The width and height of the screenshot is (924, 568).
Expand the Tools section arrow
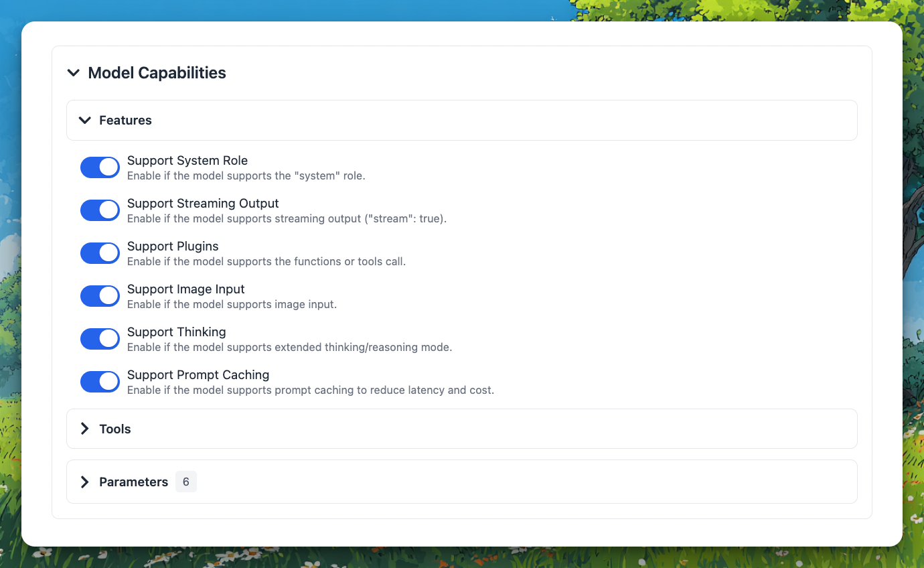84,429
